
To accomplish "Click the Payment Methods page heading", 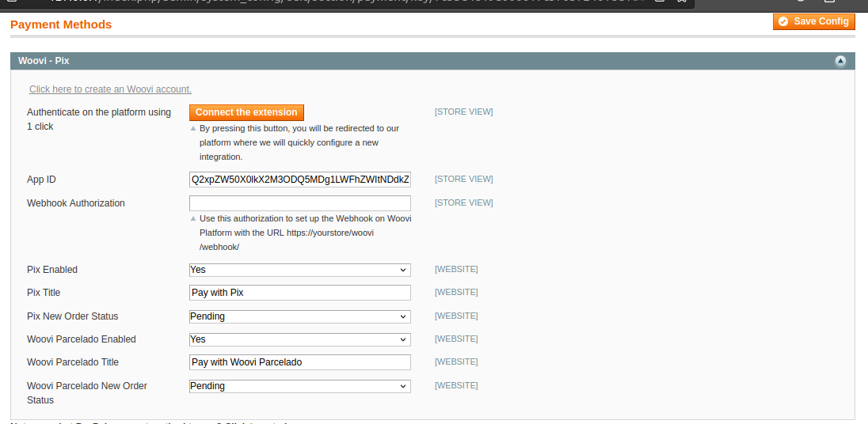I will tap(61, 25).
